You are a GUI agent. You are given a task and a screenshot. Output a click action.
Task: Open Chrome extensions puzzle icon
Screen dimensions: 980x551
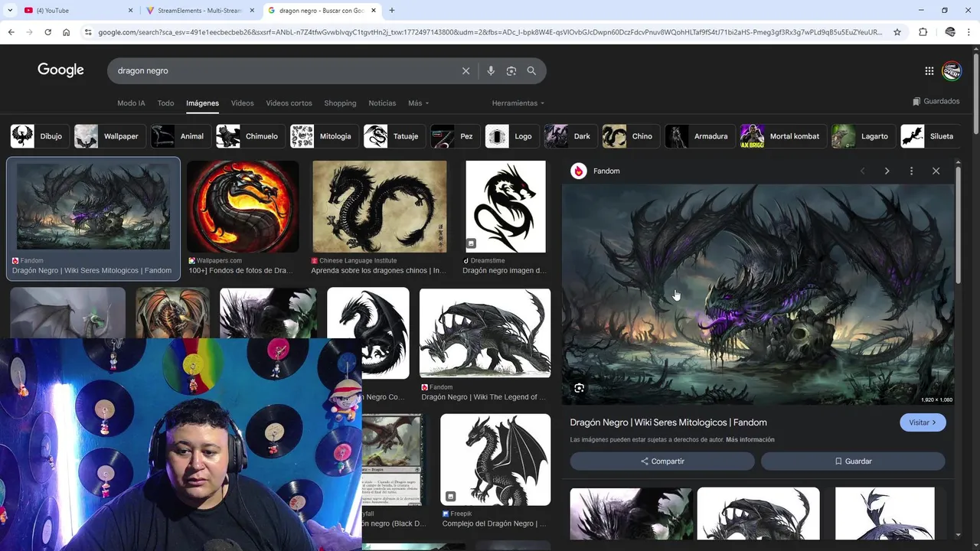click(923, 32)
